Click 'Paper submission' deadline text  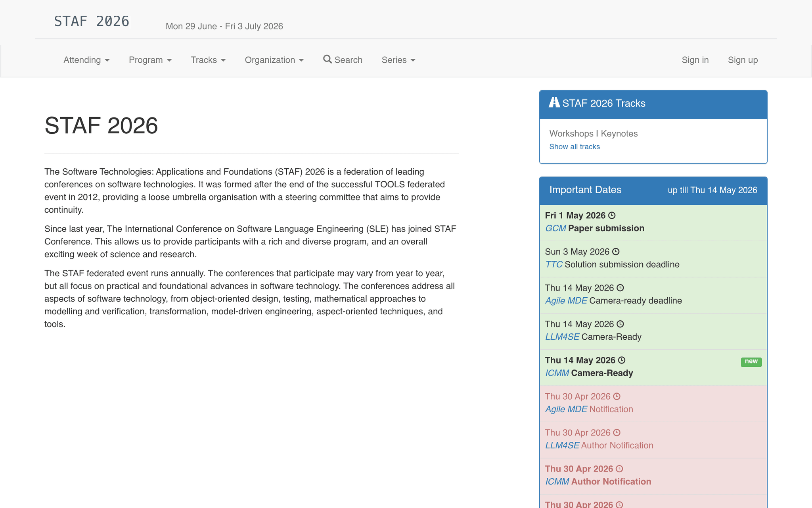tap(606, 228)
